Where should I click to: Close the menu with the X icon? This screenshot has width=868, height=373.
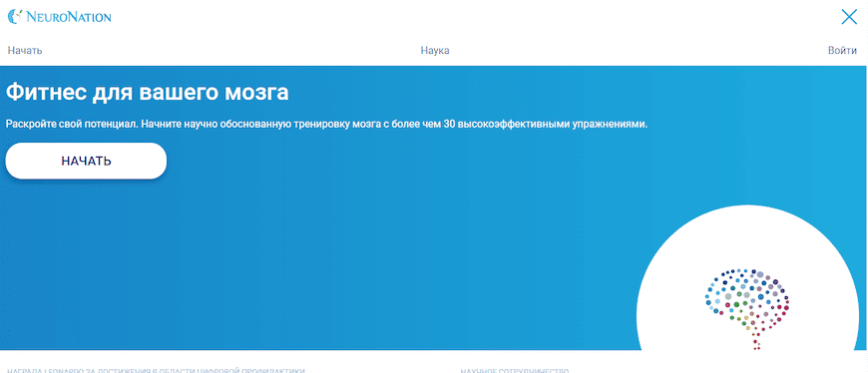849,17
